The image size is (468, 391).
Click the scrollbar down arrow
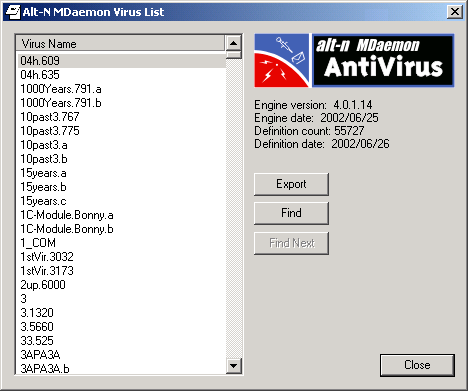click(x=234, y=366)
